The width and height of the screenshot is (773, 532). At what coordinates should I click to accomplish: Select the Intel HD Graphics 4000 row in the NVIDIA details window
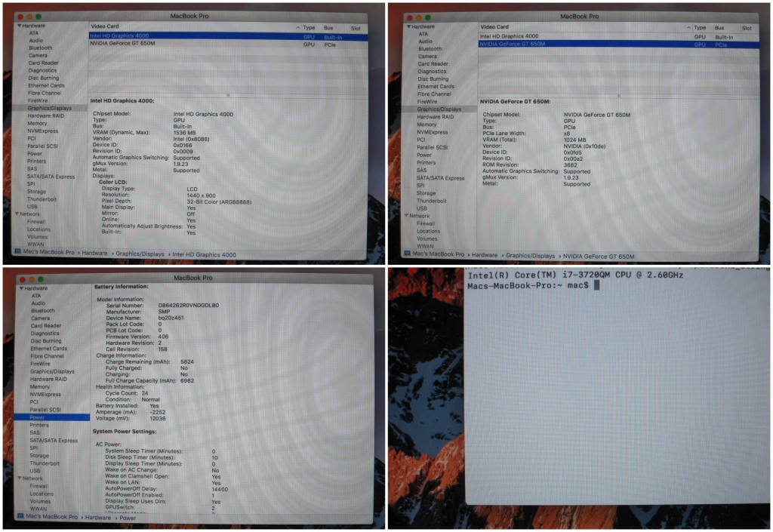tap(618, 36)
